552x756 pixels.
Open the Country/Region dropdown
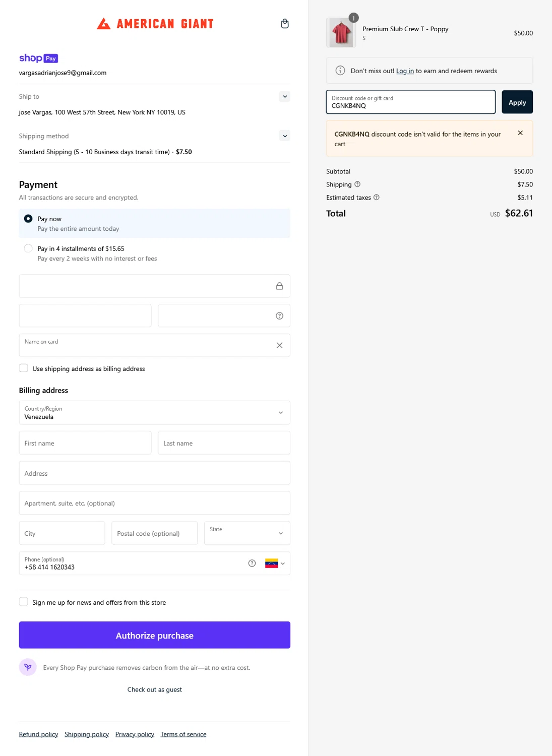click(155, 413)
